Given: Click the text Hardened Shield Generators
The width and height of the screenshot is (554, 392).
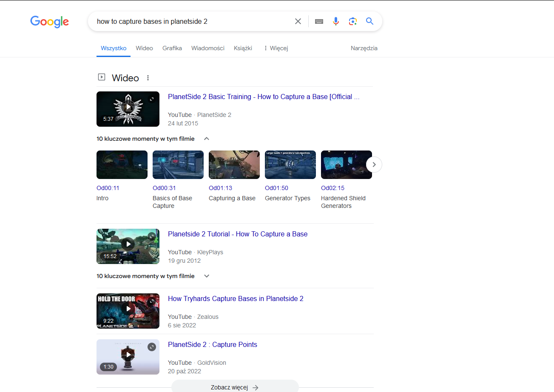Looking at the screenshot, I should pyautogui.click(x=343, y=202).
